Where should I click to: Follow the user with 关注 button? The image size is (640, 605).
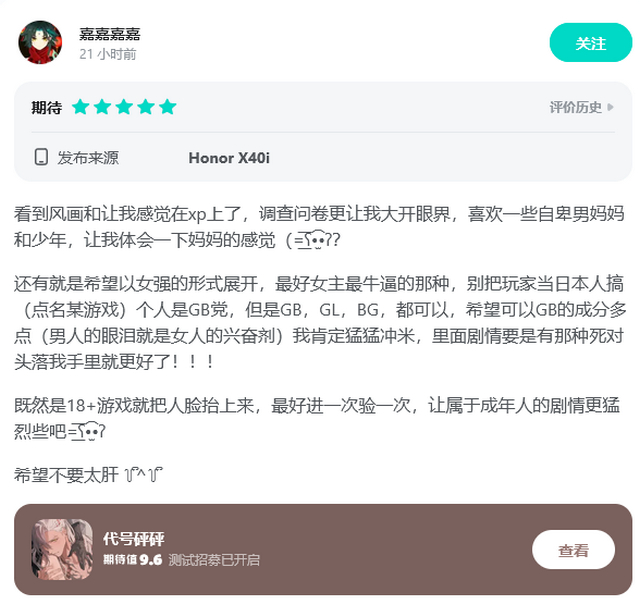591,42
